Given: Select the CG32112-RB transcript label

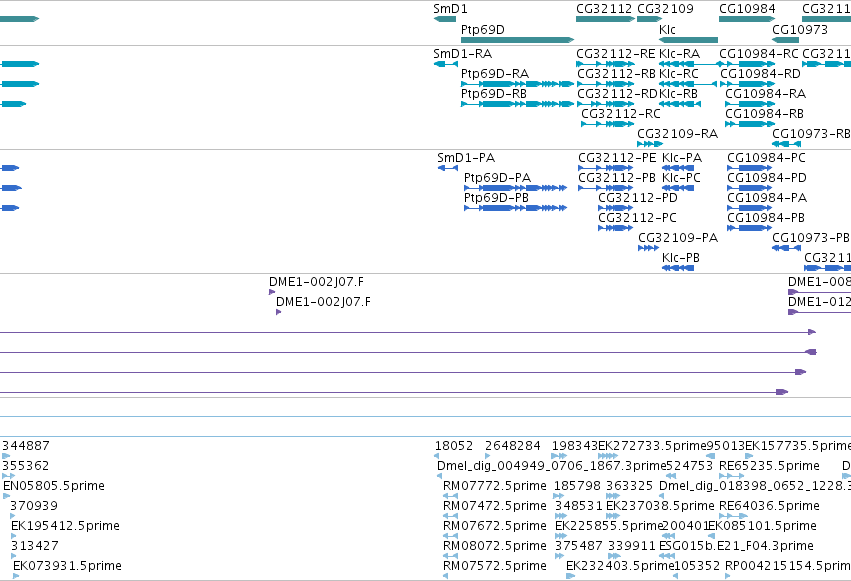Looking at the screenshot, I should (x=617, y=74).
